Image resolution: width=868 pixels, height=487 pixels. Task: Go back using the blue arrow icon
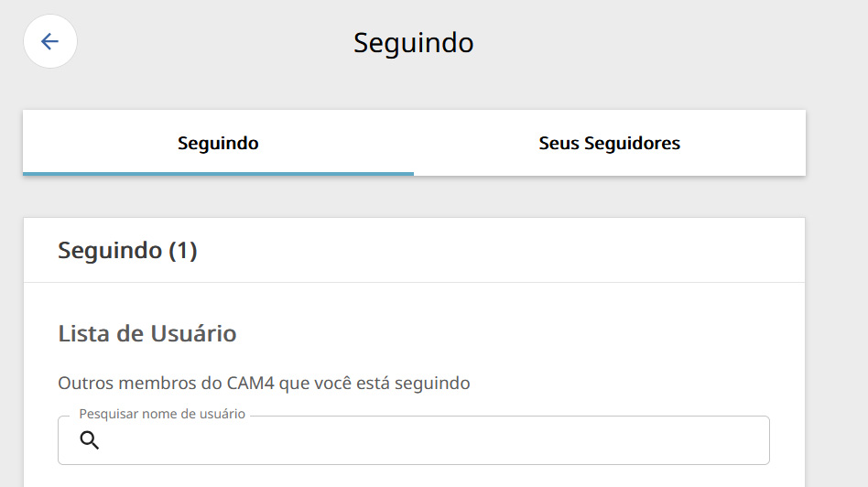click(x=49, y=41)
